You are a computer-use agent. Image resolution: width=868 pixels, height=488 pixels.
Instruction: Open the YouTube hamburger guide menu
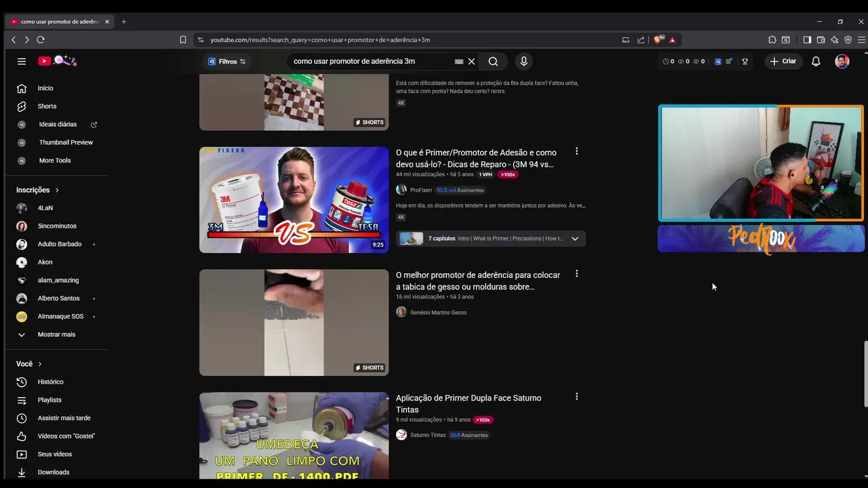(x=22, y=61)
